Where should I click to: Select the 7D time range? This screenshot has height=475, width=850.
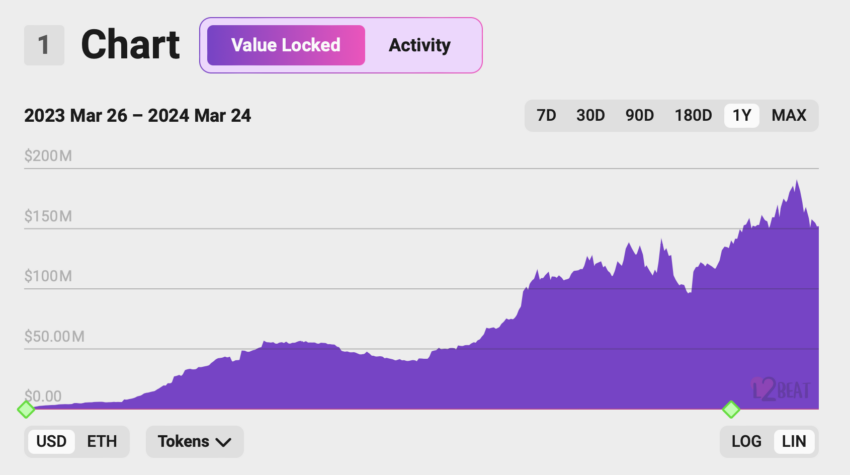coord(546,115)
